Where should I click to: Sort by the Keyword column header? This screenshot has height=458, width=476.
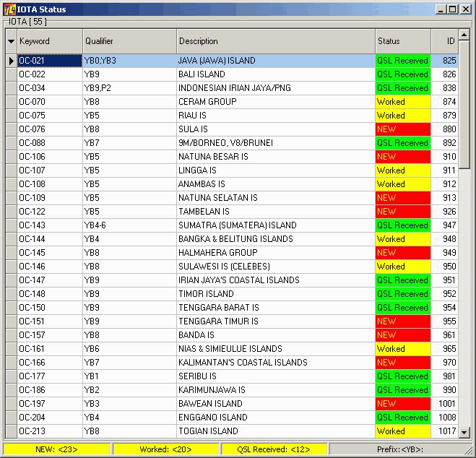coord(50,41)
